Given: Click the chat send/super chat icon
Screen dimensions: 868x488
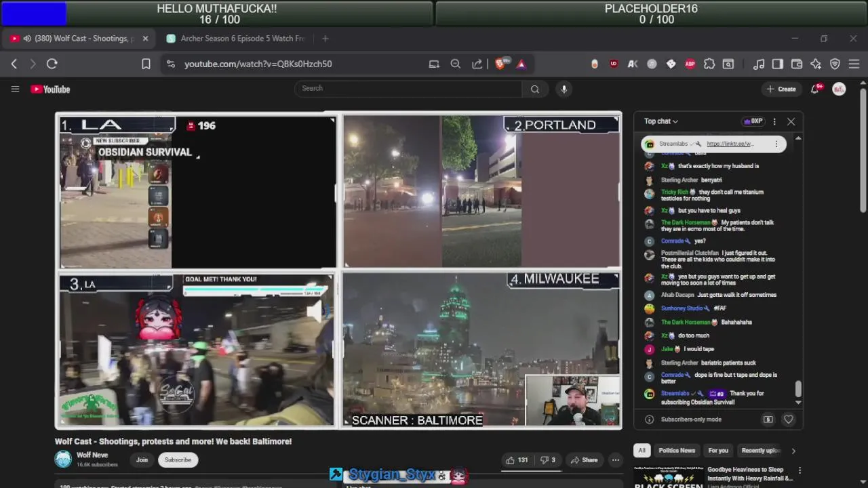Looking at the screenshot, I should point(768,420).
